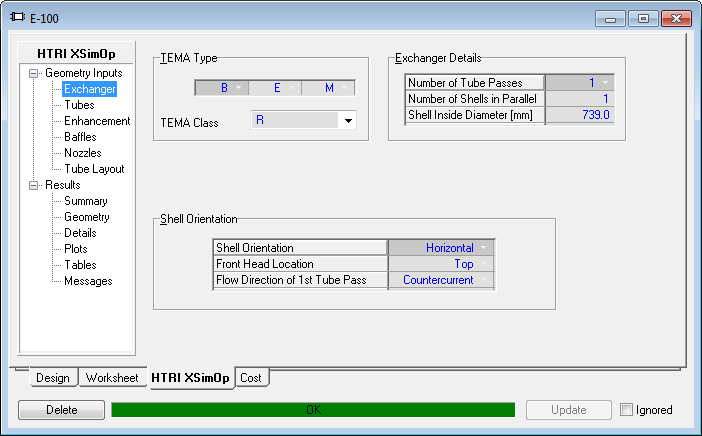Collapse the Results tree node
This screenshot has width=702, height=436.
point(34,185)
